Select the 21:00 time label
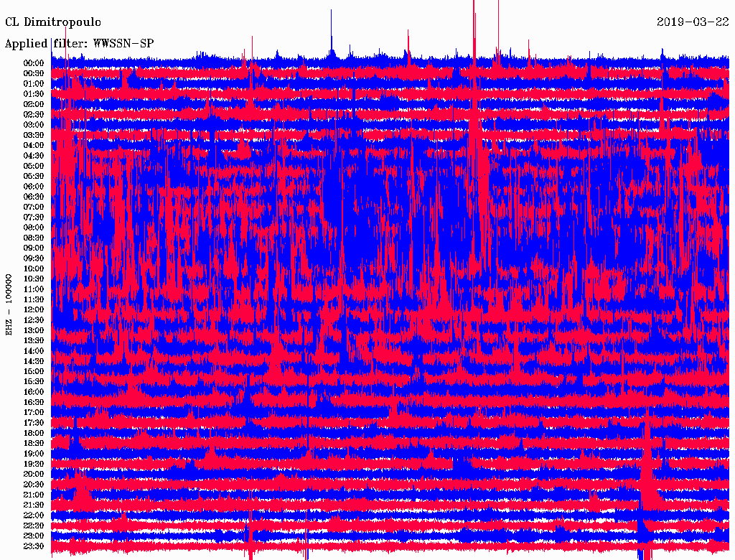The height and width of the screenshot is (560, 735). 34,495
